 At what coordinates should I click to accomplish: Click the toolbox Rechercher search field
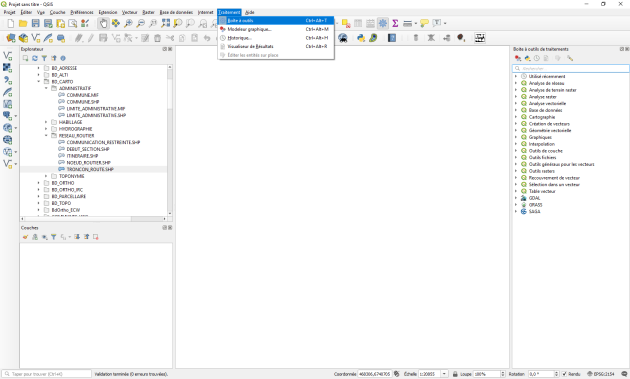pyautogui.click(x=571, y=68)
